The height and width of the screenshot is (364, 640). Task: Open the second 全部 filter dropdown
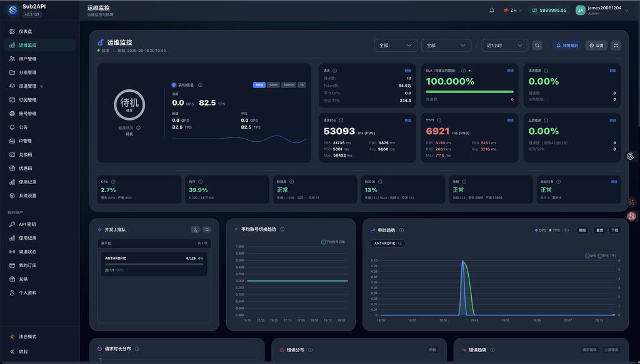click(x=446, y=46)
